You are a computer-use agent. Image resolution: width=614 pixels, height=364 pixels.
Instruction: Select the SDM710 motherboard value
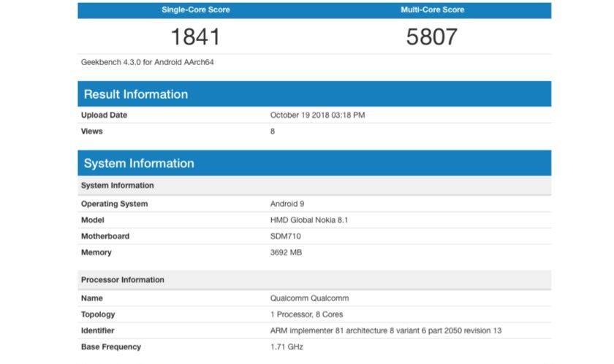tap(286, 236)
